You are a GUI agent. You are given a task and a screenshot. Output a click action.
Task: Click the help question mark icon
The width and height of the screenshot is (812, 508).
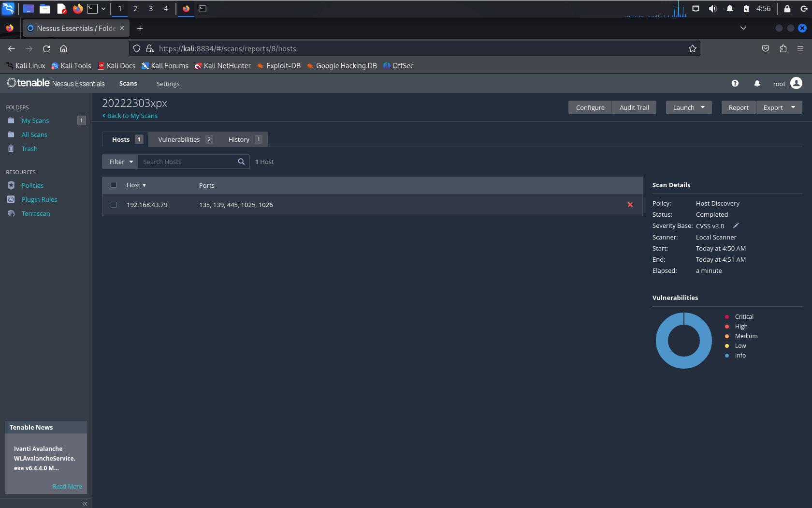tap(735, 83)
